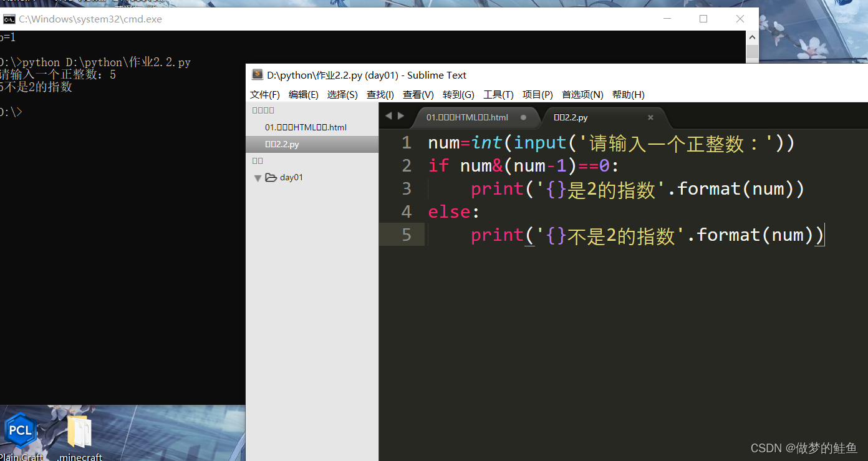
Task: Open the 首选项(N) menu
Action: (582, 94)
